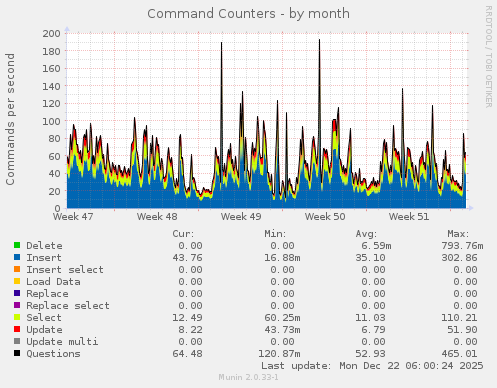Click the chart title 'Command Counters - by month'

[249, 14]
